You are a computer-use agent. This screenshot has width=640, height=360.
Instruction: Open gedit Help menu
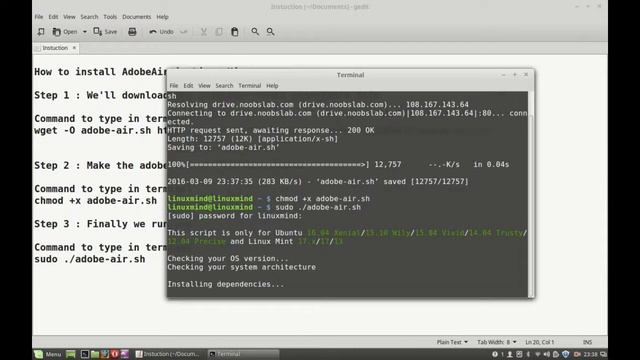162,17
